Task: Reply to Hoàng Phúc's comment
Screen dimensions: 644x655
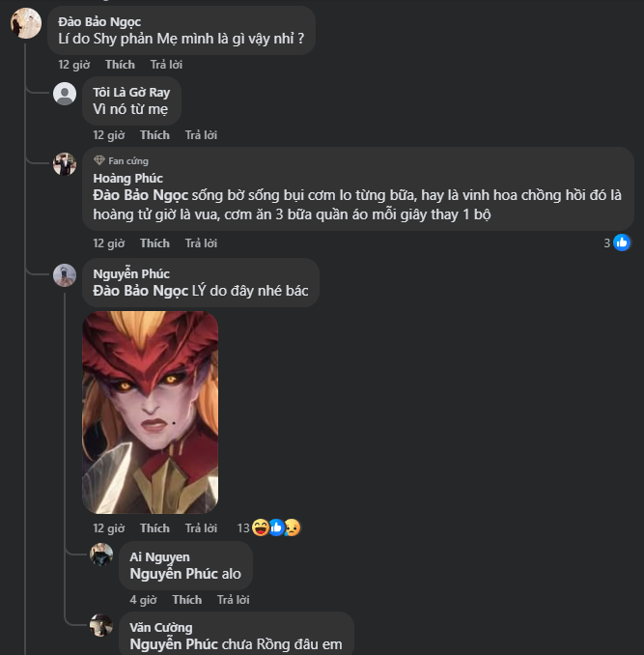Action: (201, 243)
